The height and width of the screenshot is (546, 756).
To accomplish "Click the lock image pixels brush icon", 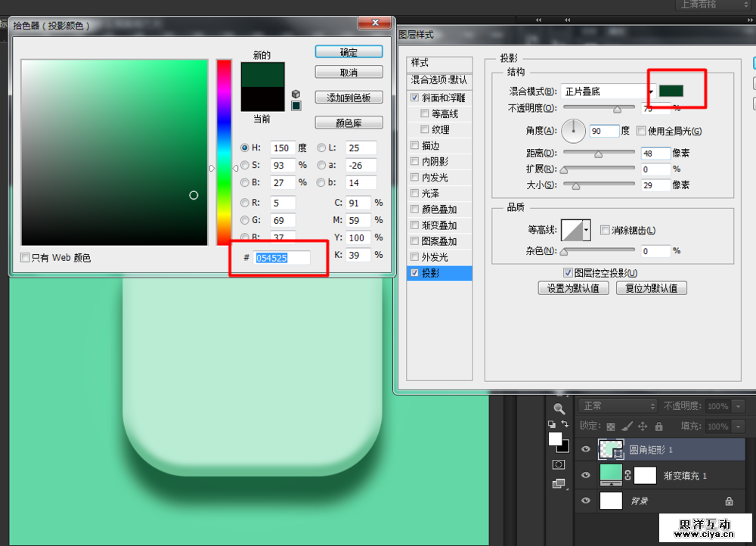I will point(627,427).
